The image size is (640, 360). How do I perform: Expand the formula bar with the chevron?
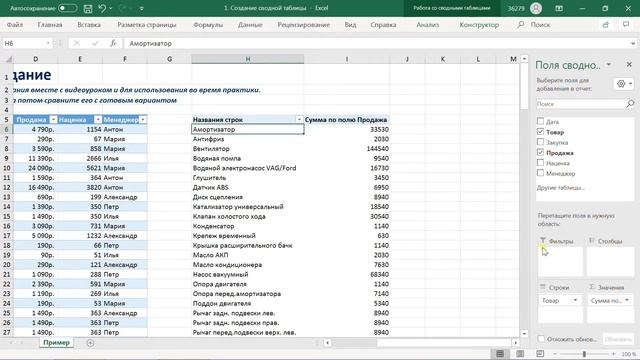[633, 43]
